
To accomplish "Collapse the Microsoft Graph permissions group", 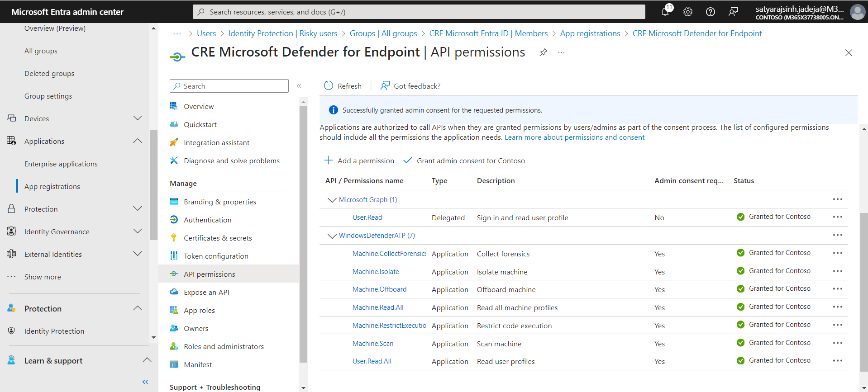I will tap(332, 200).
